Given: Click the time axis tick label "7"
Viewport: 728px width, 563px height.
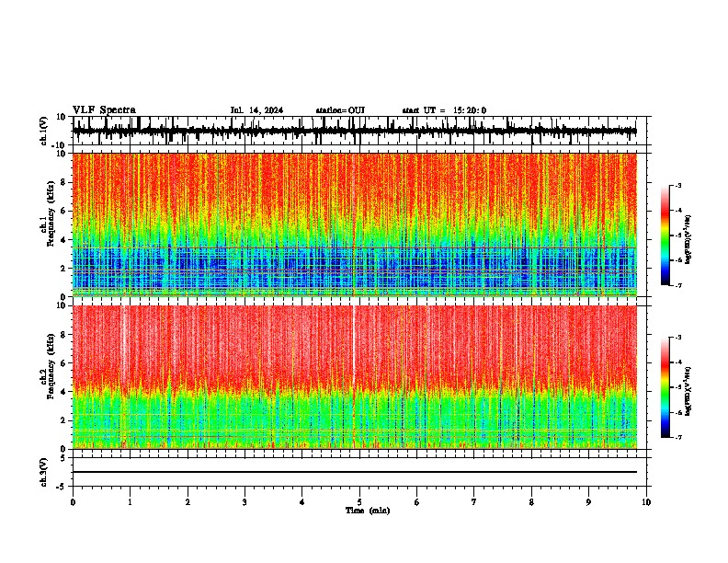Looking at the screenshot, I should point(474,502).
